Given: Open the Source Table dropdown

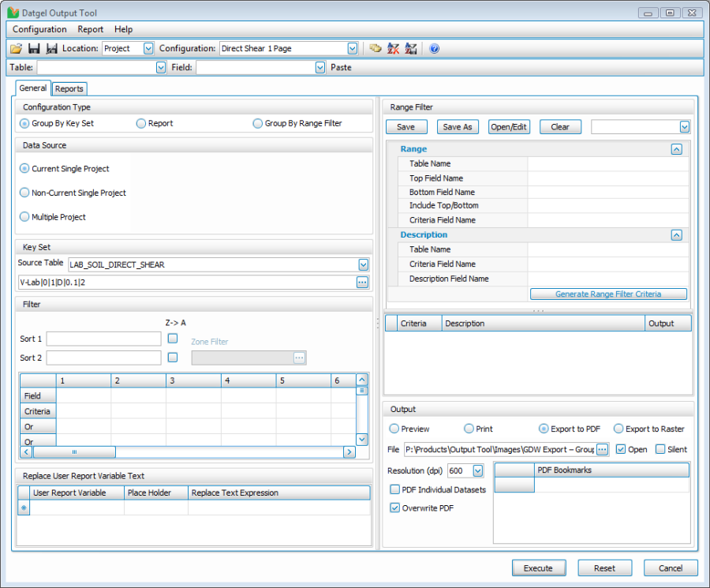Looking at the screenshot, I should point(363,264).
